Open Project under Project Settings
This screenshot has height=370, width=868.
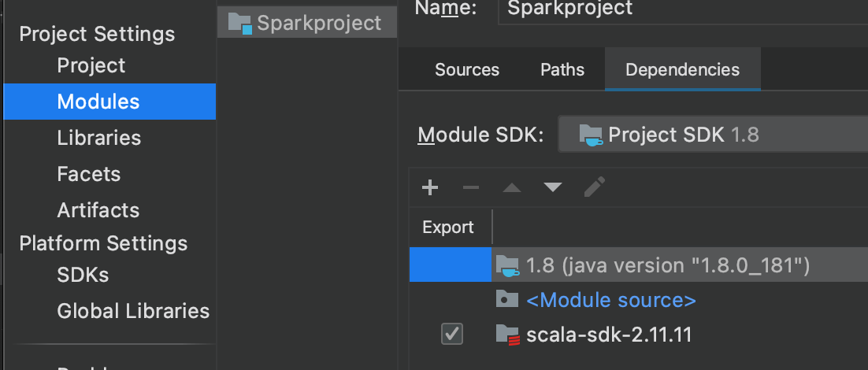91,65
